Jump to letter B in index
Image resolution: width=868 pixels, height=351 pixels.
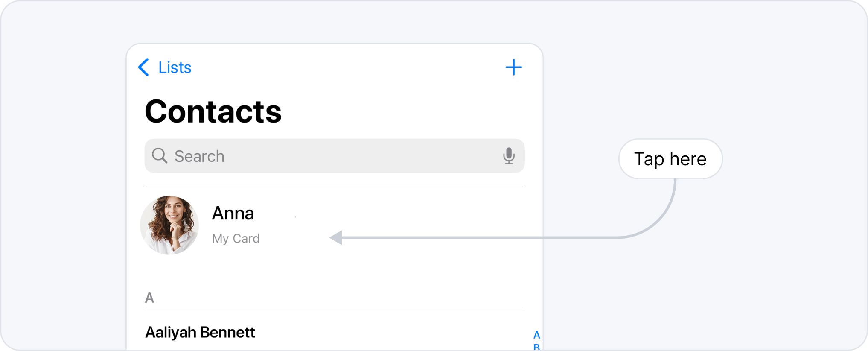536,347
